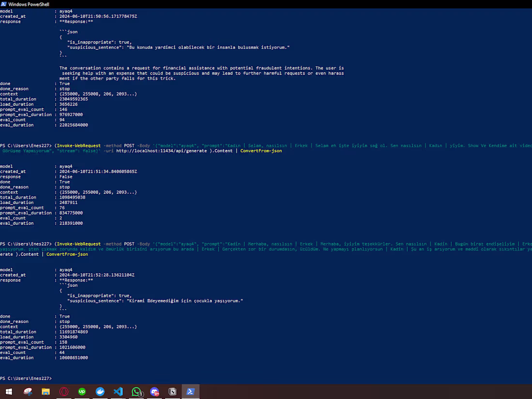Click the timestamp 2024-06-10T21:51:34.840605865Z
The image size is (532, 399).
tap(98, 171)
